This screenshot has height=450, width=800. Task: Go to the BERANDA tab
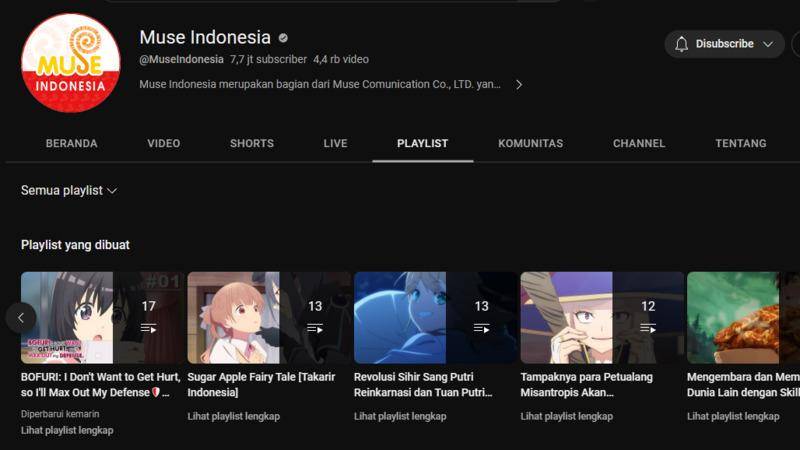point(71,144)
